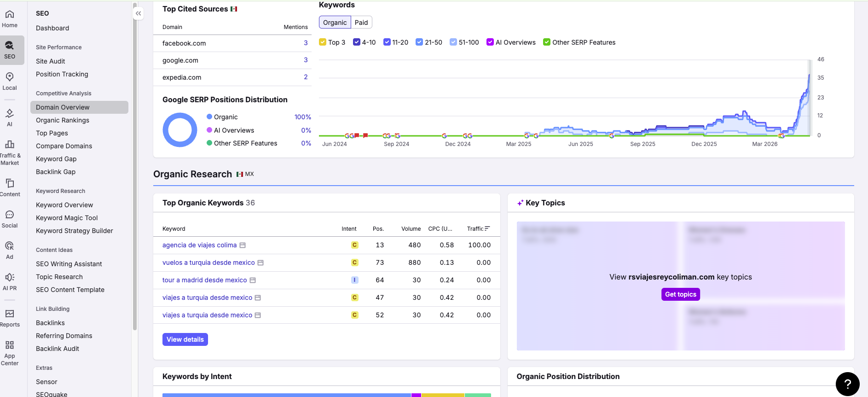The width and height of the screenshot is (868, 397).
Task: Open the help question mark bubble
Action: click(847, 384)
